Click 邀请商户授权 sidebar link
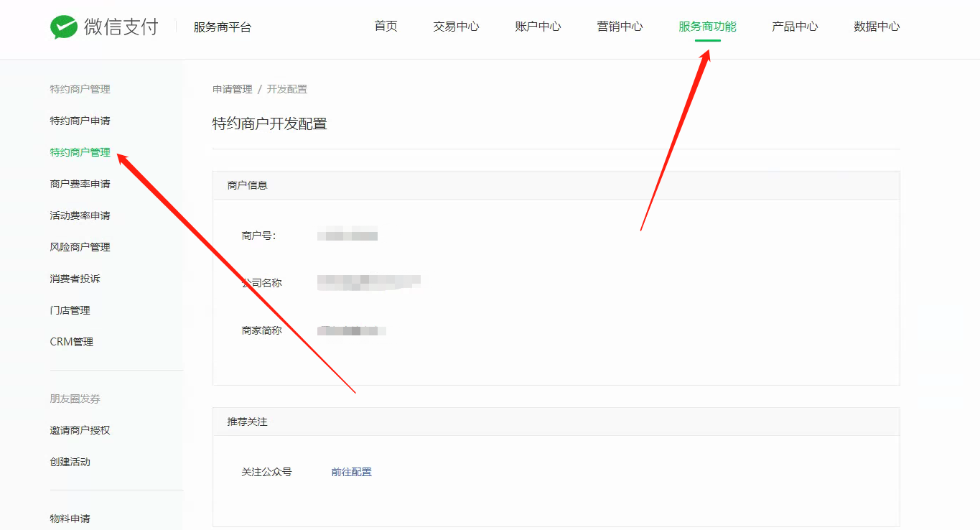 [80, 430]
